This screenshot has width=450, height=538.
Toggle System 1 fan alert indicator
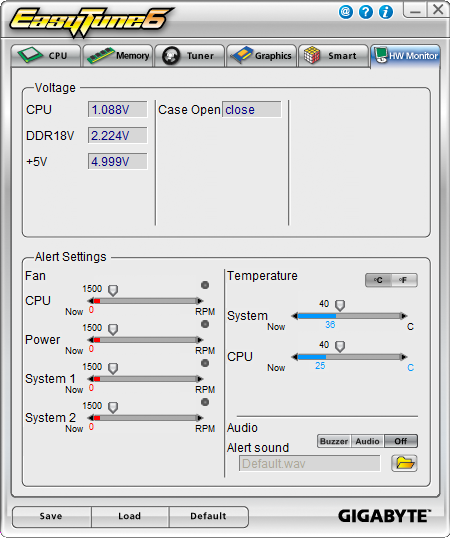pyautogui.click(x=205, y=363)
